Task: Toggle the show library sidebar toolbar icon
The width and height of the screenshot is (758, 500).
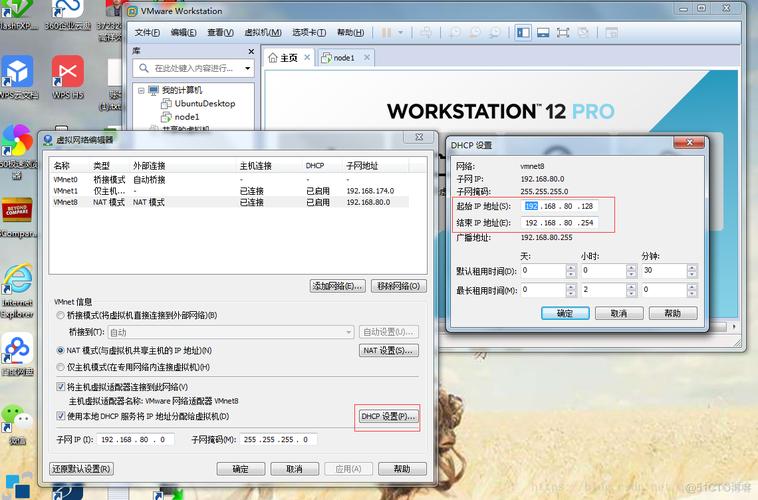Action: 523,32
